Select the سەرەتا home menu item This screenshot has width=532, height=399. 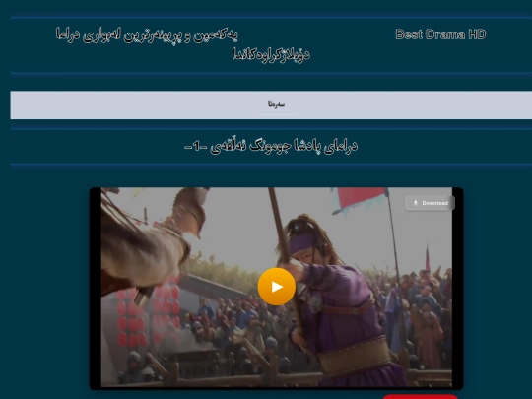[276, 104]
